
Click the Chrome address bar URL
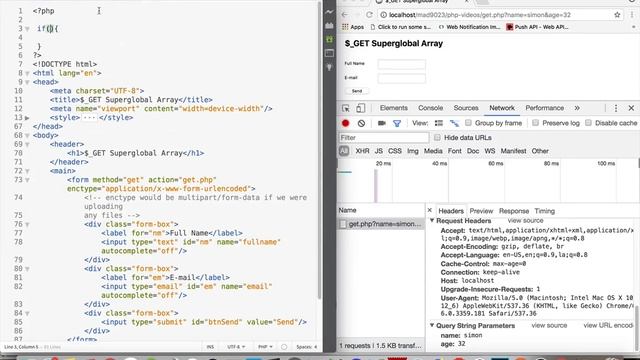[480, 15]
